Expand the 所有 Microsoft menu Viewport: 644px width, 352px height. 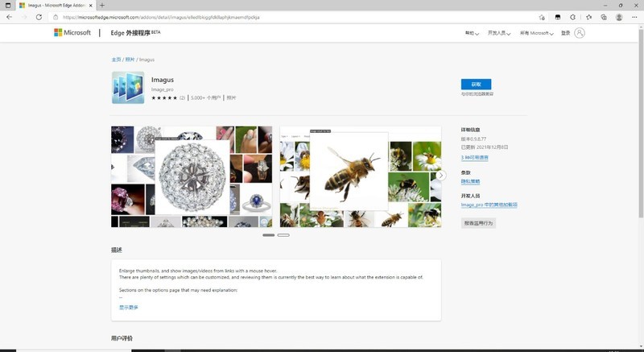pos(536,33)
